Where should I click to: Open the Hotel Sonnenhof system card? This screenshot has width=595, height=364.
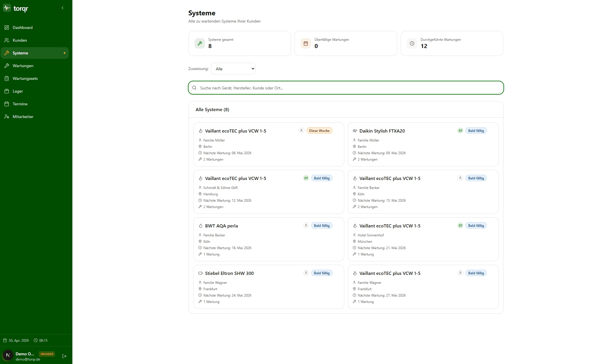[x=423, y=239]
